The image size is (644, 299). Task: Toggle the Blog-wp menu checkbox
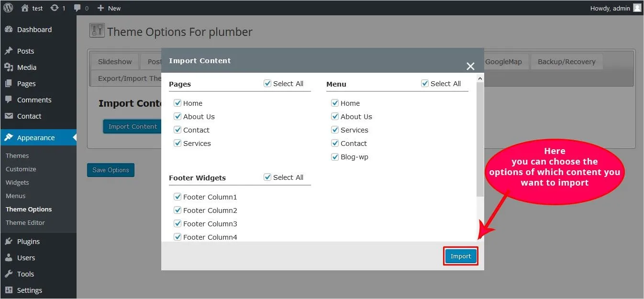tap(335, 157)
